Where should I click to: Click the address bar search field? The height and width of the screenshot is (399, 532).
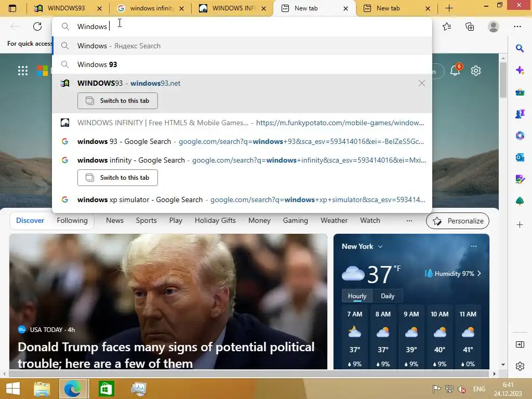click(x=242, y=26)
